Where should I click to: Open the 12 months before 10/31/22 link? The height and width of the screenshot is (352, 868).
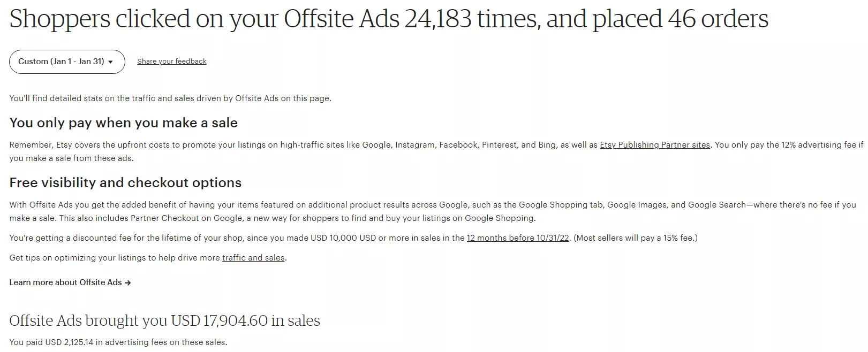click(518, 238)
